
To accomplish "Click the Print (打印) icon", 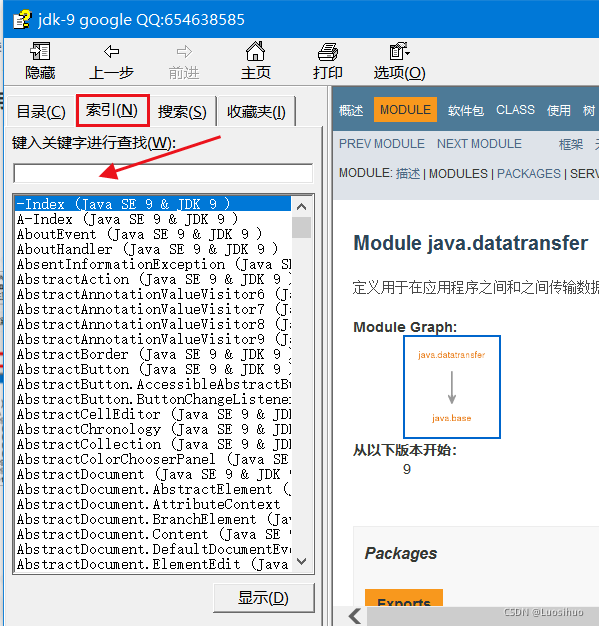I will coord(327,52).
